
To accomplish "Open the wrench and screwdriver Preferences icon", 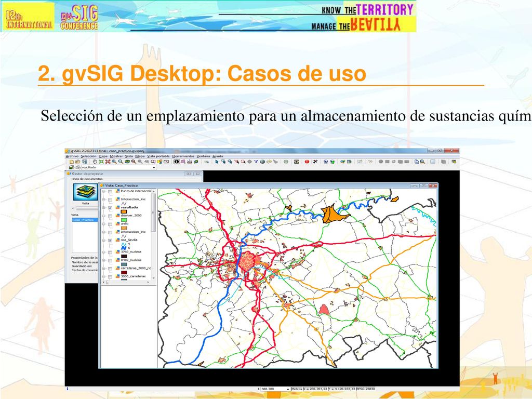I will coord(315,162).
